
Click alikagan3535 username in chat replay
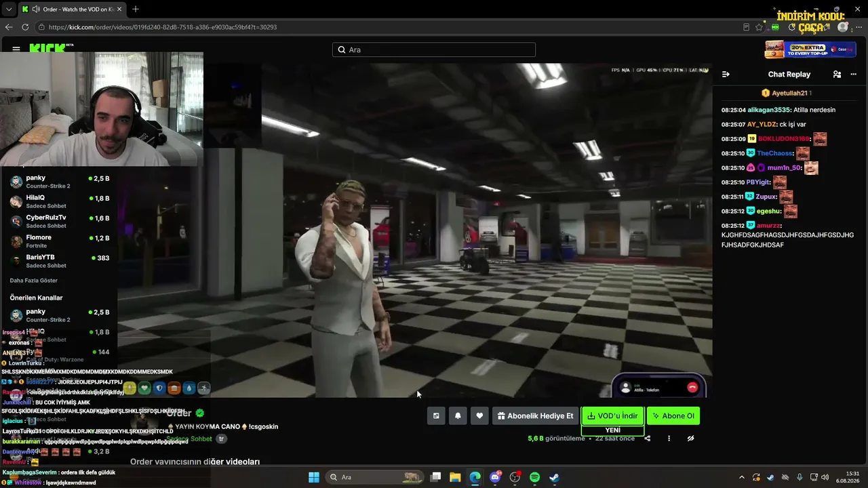[x=769, y=110]
